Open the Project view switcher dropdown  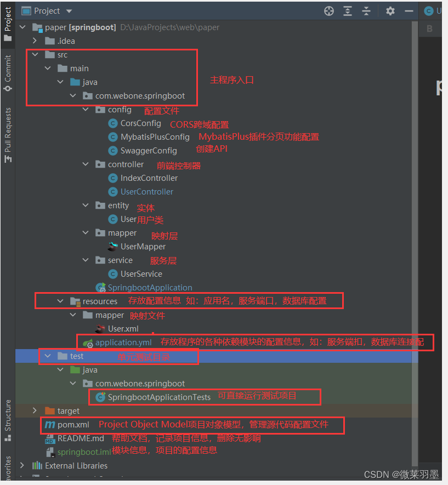click(68, 10)
